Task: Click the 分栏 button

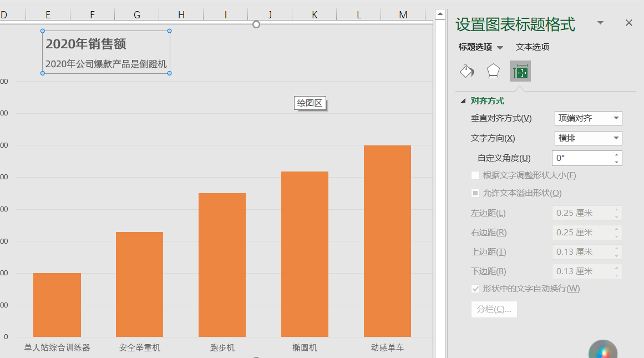Action: tap(494, 309)
